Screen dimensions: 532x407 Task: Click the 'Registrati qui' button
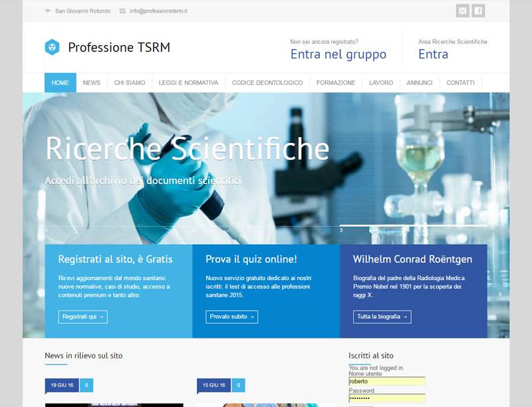point(82,317)
